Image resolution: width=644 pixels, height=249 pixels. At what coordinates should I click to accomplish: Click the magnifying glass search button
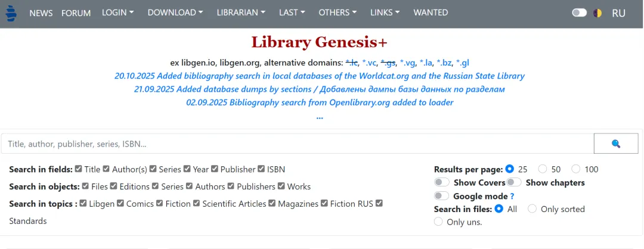615,144
